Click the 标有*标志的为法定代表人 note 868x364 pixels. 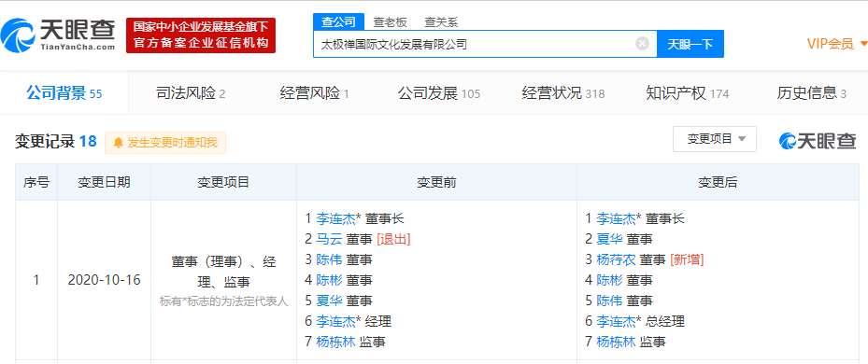[x=223, y=302]
